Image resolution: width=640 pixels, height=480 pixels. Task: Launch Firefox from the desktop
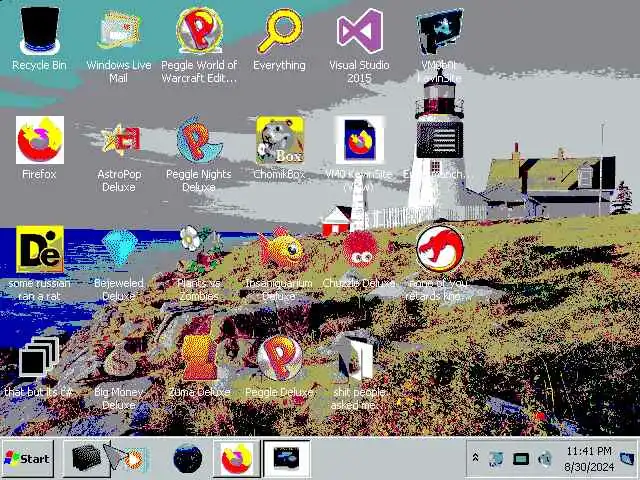pos(40,140)
